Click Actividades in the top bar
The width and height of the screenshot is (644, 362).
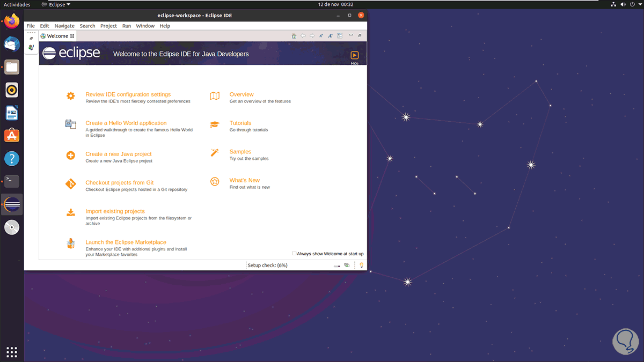[17, 4]
